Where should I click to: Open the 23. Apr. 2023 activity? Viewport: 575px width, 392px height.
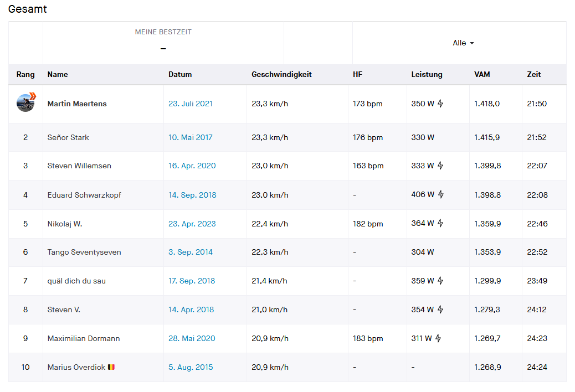[x=192, y=224]
